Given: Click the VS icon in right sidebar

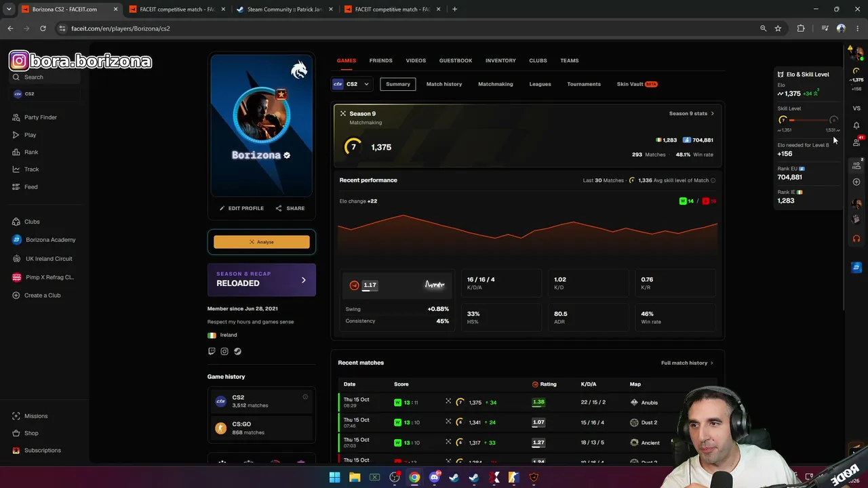Looking at the screenshot, I should 856,108.
